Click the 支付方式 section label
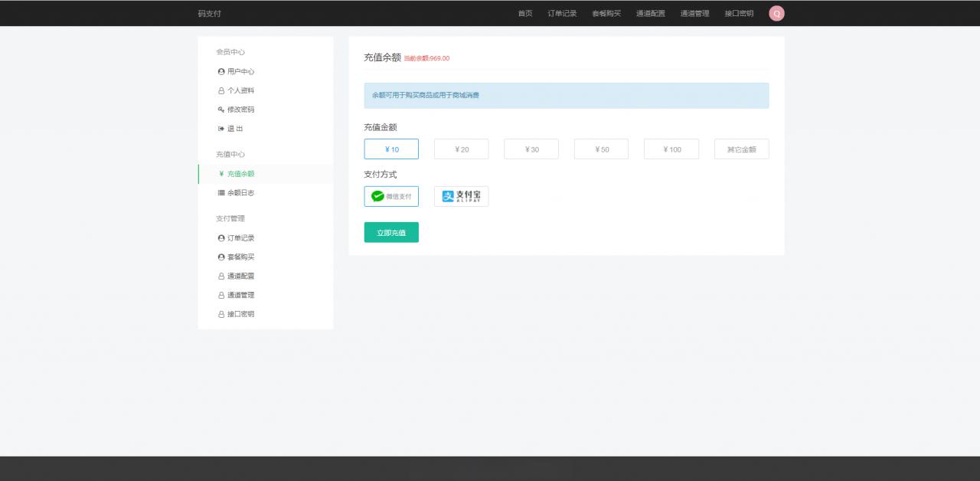The image size is (980, 481). pyautogui.click(x=381, y=175)
